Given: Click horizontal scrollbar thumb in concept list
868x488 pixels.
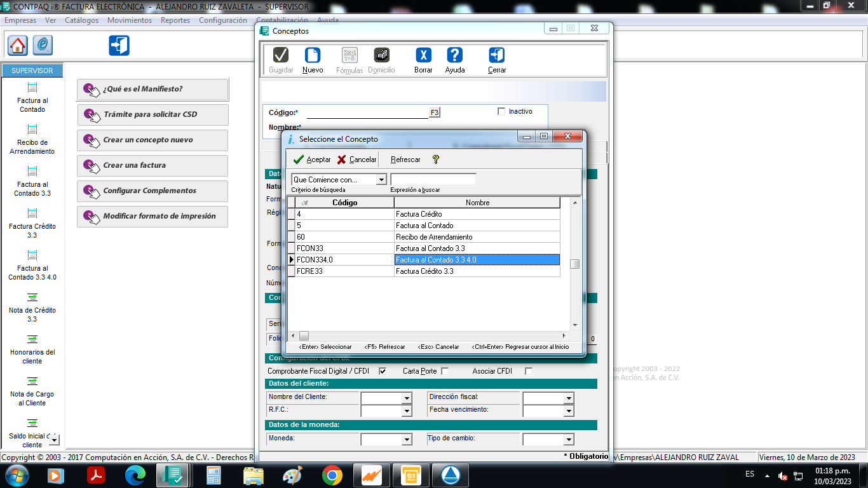Looking at the screenshot, I should (x=304, y=335).
